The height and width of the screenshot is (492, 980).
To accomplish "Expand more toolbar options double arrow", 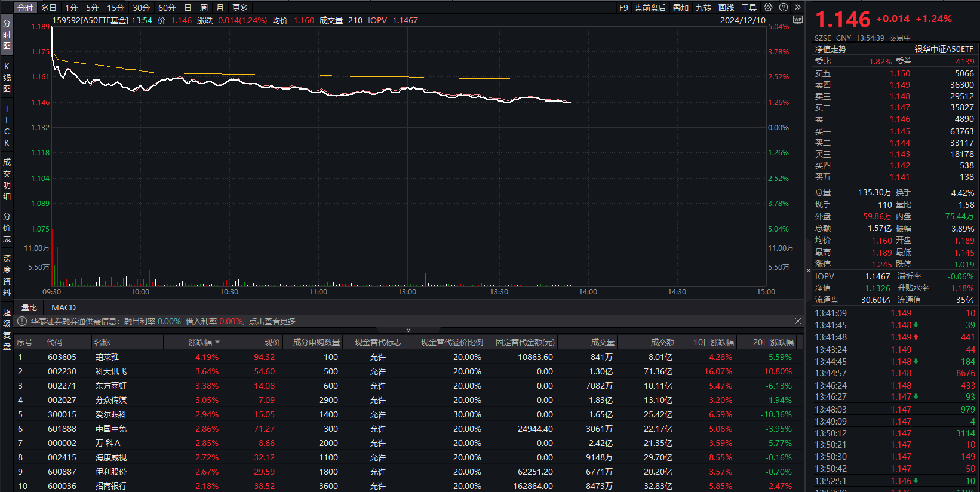I will click(x=797, y=8).
